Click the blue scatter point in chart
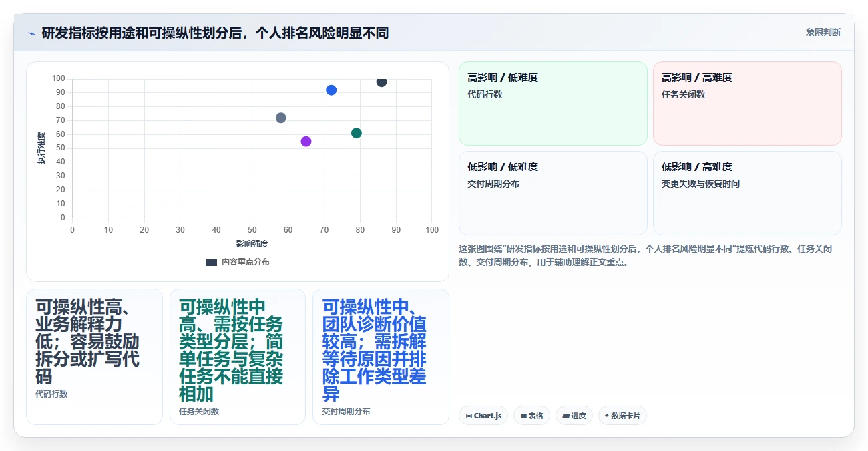 tap(331, 90)
